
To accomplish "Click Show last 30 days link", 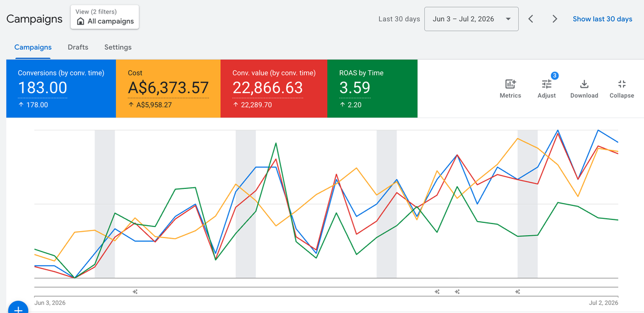I will pos(602,19).
